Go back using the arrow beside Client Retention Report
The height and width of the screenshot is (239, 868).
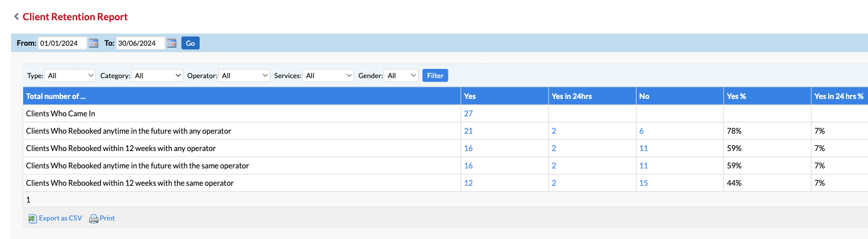coord(16,17)
